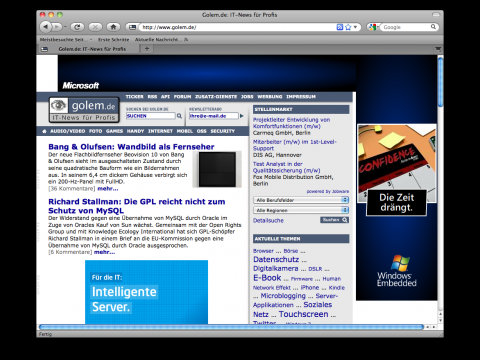Open the TICKER menu item
480x360 pixels.
pos(134,97)
